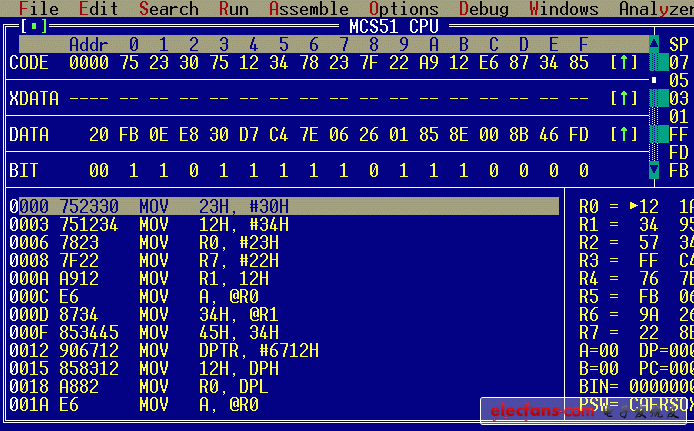Click the green arrow indicator on CODE row

[x=623, y=63]
